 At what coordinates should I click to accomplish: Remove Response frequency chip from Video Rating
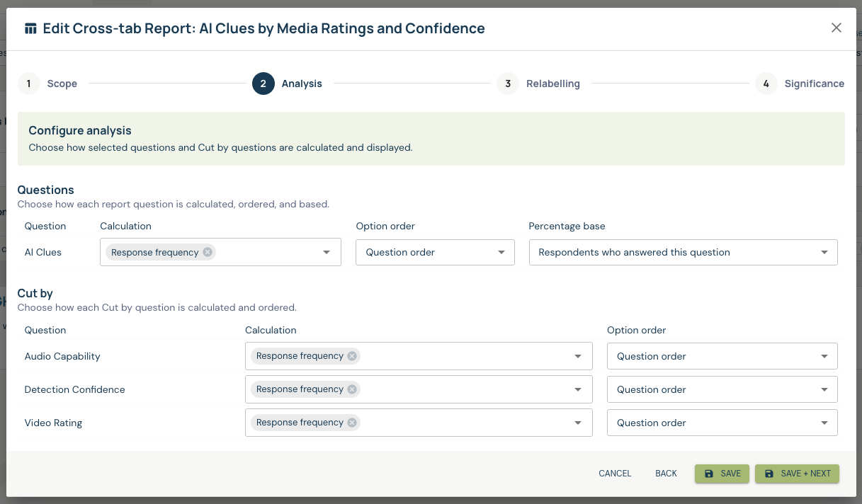(352, 423)
